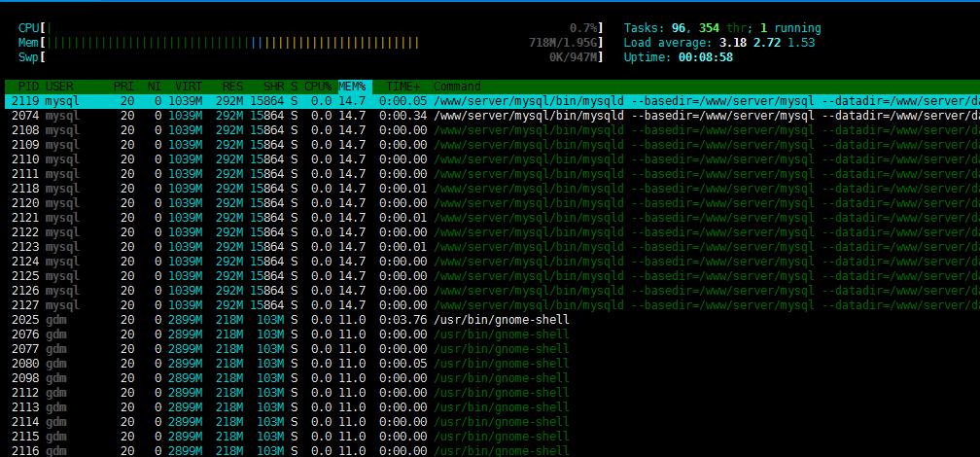
Task: Select process row PID 2126
Action: (x=492, y=291)
